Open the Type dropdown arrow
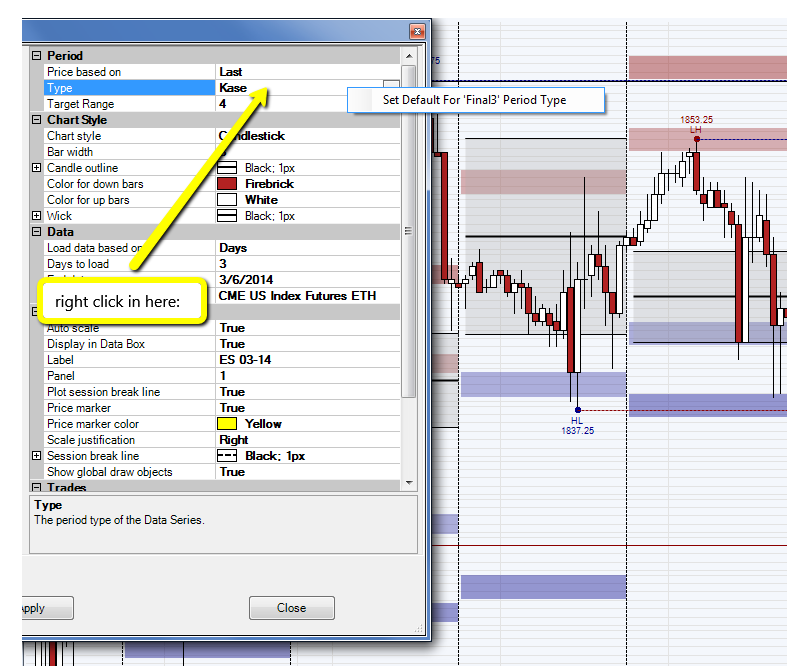Image resolution: width=787 pixels, height=666 pixels. pos(391,86)
